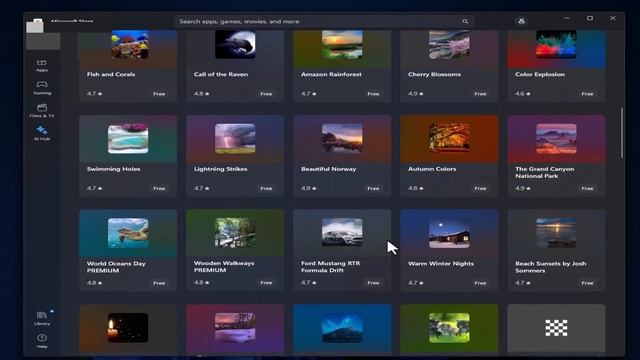Open the checkered pattern theme thumbnail

556,328
